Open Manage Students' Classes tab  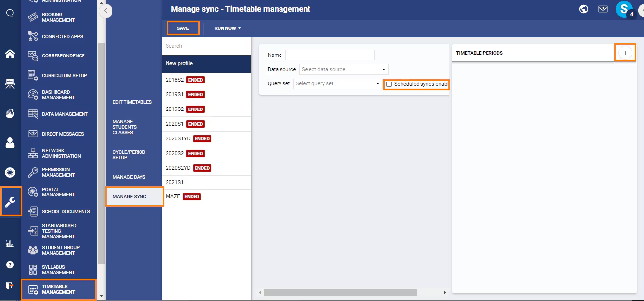point(125,127)
